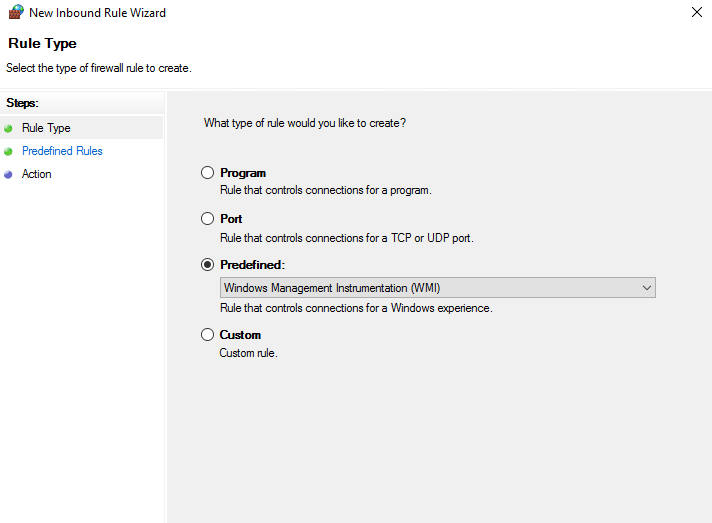Jump to the Action step
Viewport: 712px width, 523px height.
(36, 174)
